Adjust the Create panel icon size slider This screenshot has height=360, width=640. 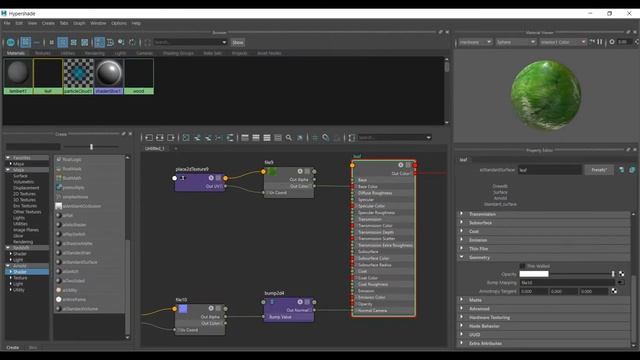click(91, 147)
